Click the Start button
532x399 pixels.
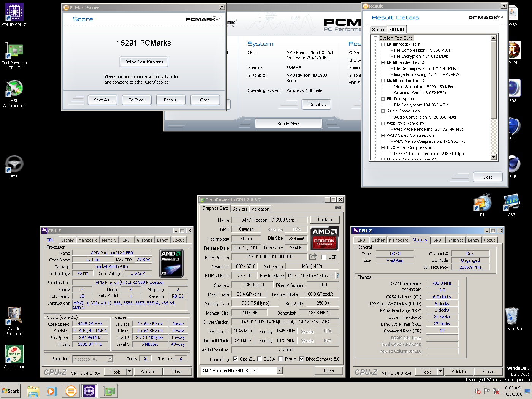[x=10, y=391]
